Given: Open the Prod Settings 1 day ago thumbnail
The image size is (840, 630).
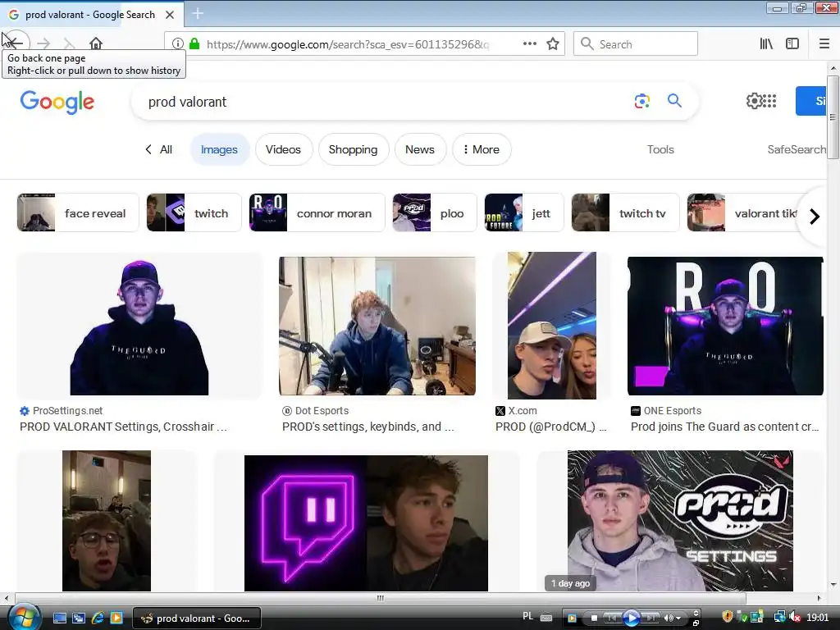Looking at the screenshot, I should point(680,521).
